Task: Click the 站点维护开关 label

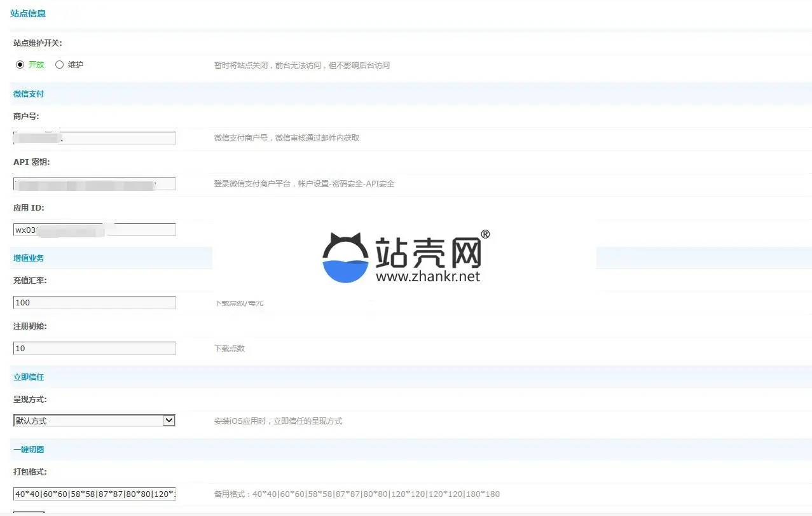Action: tap(38, 43)
